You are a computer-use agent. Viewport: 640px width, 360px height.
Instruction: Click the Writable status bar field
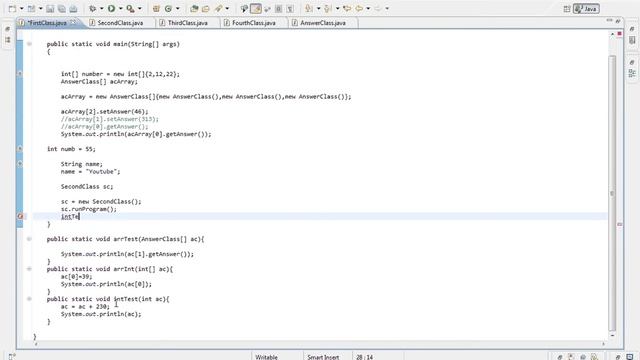pyautogui.click(x=267, y=357)
